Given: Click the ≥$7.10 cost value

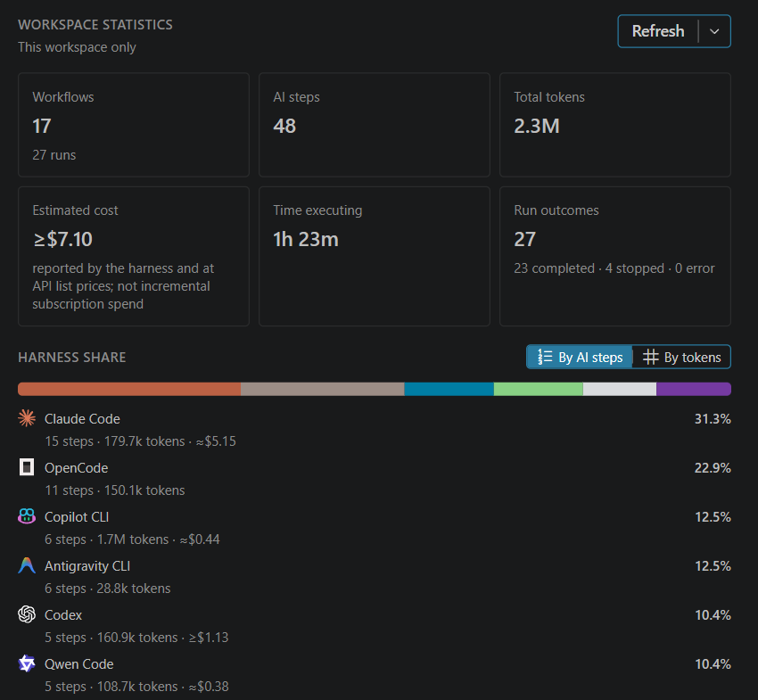Looking at the screenshot, I should [62, 239].
